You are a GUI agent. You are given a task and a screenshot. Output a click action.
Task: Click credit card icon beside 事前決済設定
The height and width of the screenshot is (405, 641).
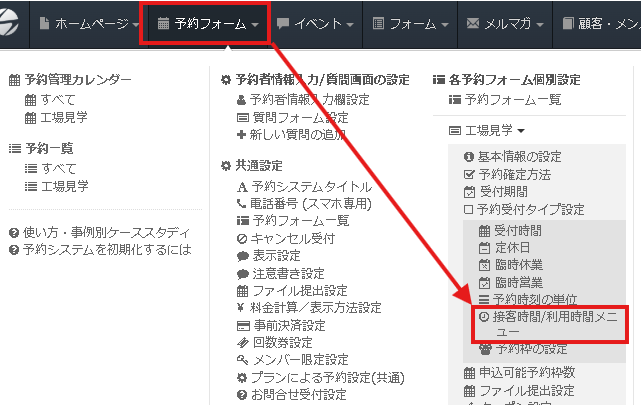point(243,326)
